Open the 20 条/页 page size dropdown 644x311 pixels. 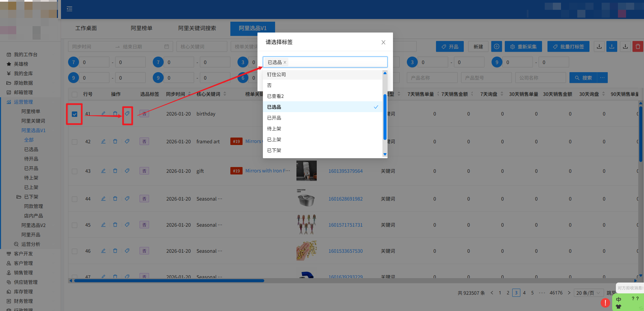pos(589,293)
